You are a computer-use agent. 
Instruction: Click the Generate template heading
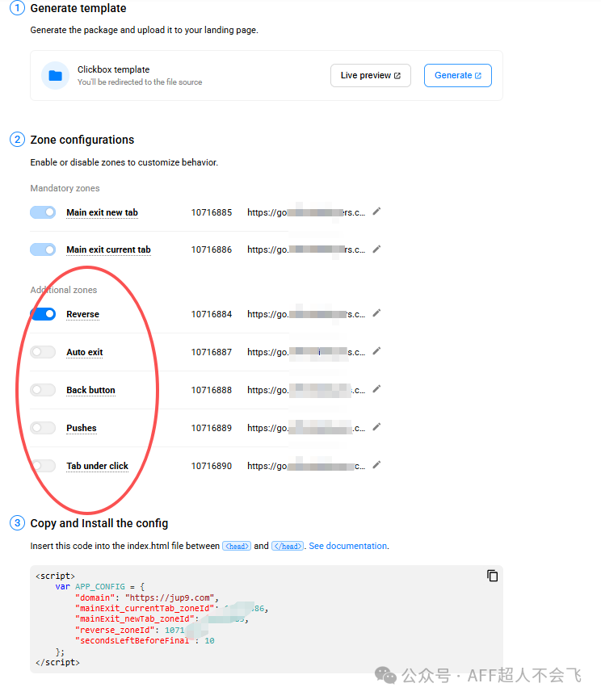tap(78, 9)
